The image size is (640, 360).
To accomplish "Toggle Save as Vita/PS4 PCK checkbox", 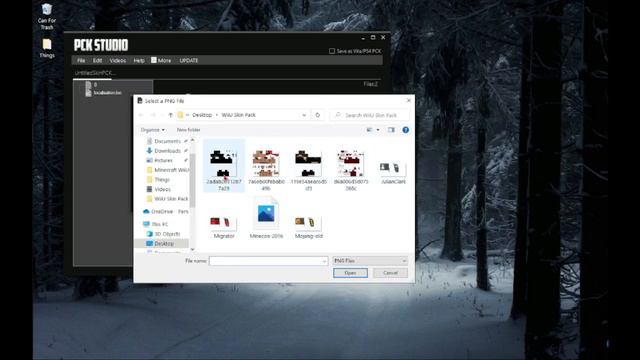I will (x=332, y=51).
